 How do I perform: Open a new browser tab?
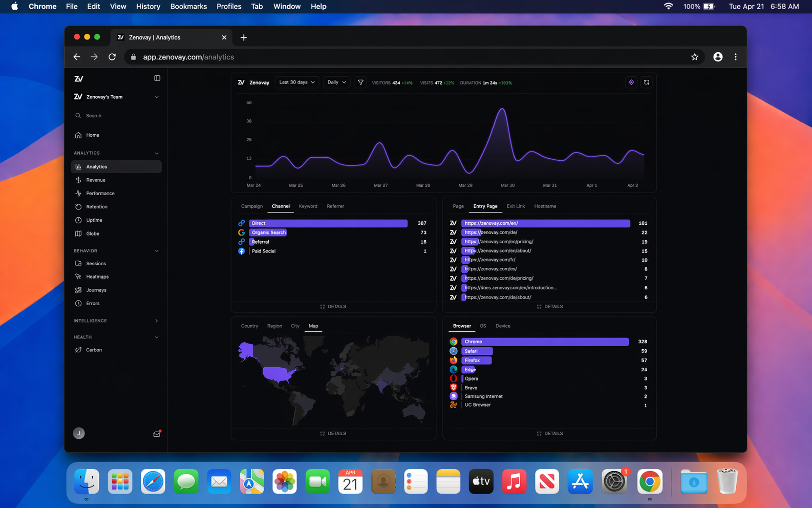(244, 37)
